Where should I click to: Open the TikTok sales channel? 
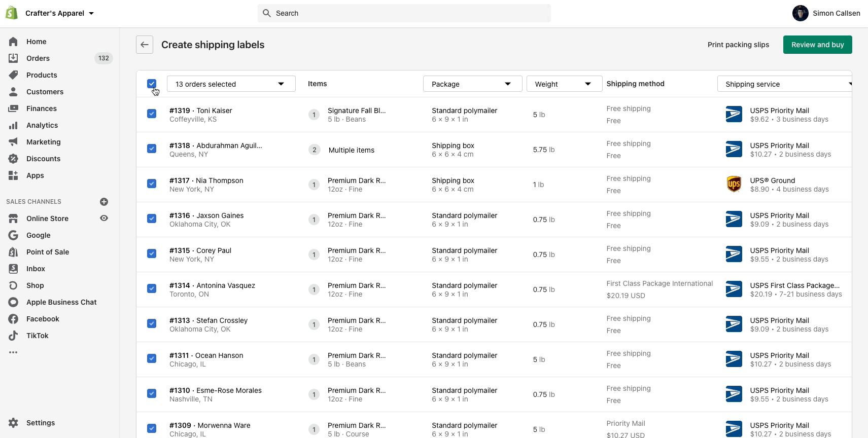37,336
